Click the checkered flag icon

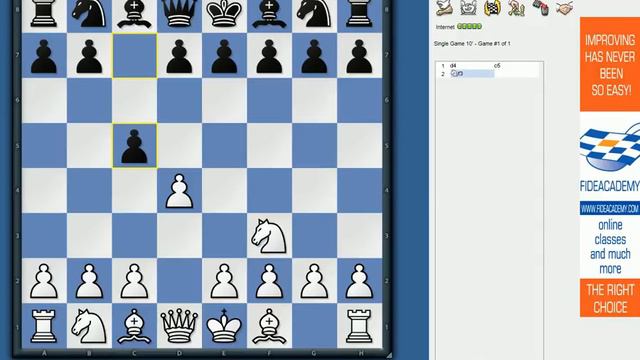click(492, 8)
